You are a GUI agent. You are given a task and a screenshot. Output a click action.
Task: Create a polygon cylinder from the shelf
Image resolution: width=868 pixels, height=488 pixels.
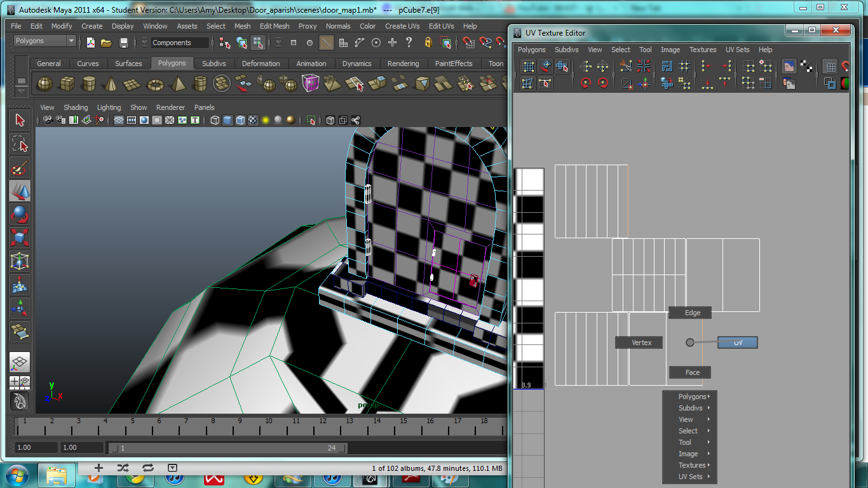tap(88, 83)
